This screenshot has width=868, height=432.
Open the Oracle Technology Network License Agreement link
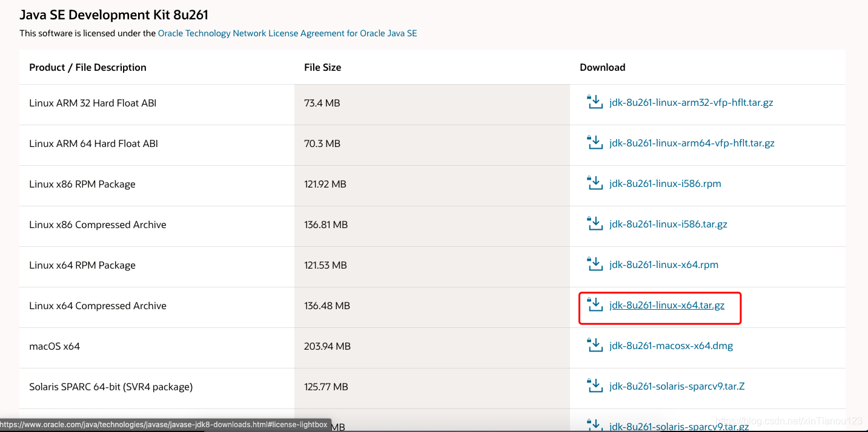point(287,33)
